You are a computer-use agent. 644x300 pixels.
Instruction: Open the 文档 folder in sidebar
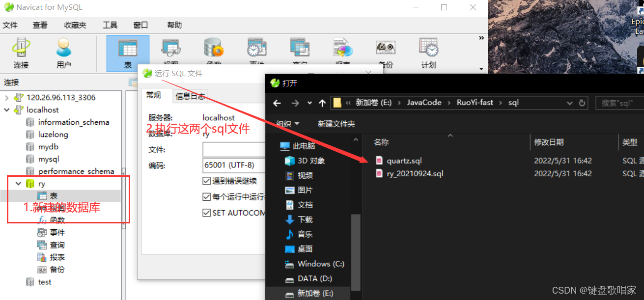point(299,205)
